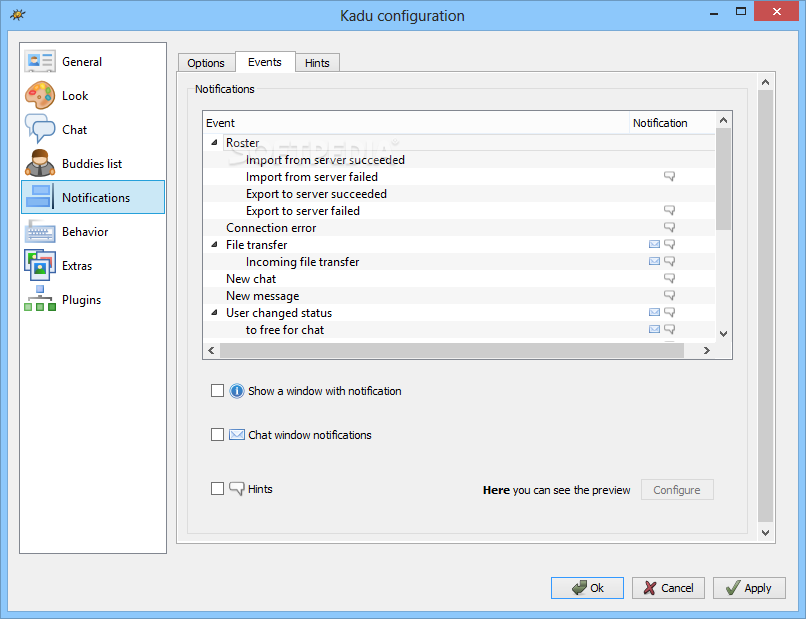This screenshot has width=806, height=619.
Task: Click hint icon on Export to server failed row
Action: tap(669, 210)
